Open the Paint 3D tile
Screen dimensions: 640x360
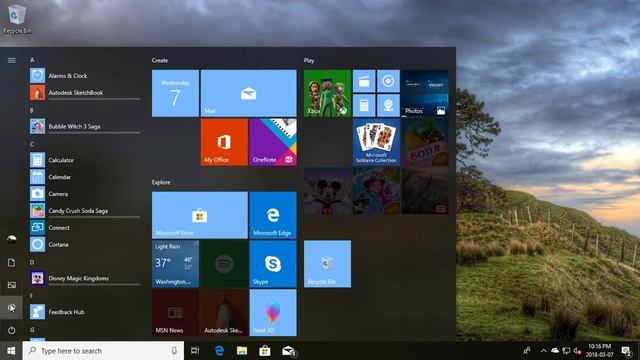pos(273,313)
